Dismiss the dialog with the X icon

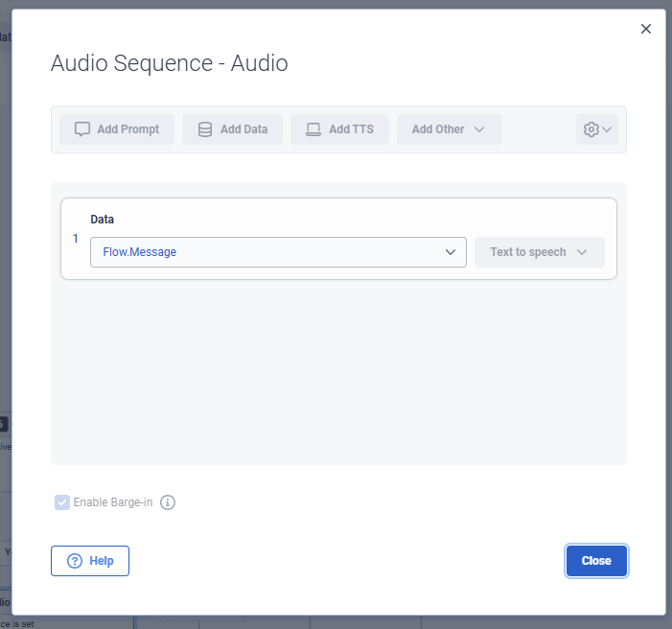[x=646, y=29]
